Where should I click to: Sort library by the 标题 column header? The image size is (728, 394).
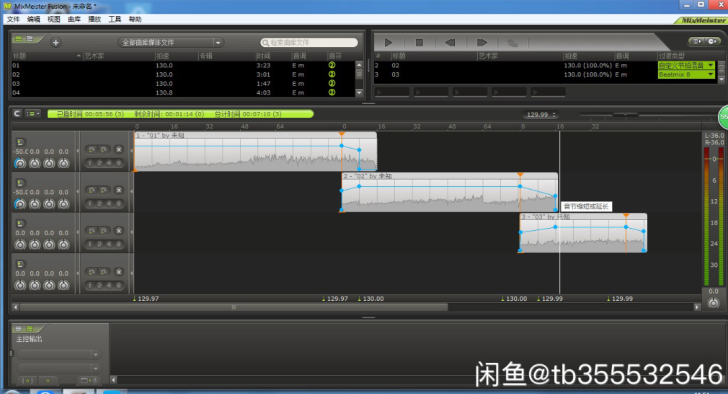click(x=46, y=56)
